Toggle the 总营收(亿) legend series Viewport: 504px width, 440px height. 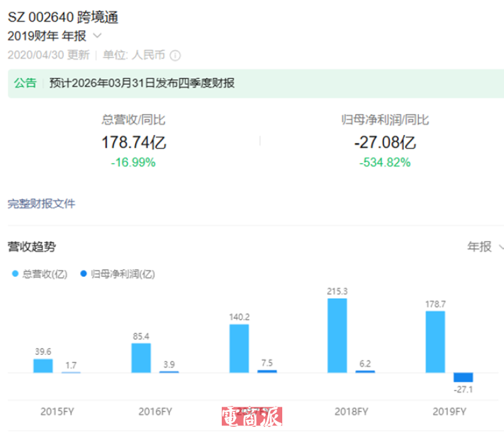point(40,274)
